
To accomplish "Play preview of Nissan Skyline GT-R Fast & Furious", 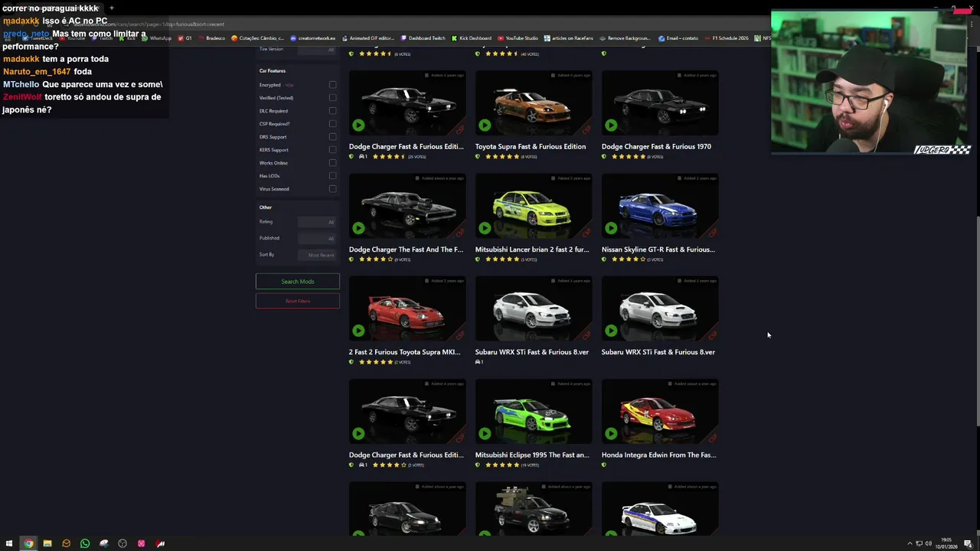I will (x=611, y=227).
